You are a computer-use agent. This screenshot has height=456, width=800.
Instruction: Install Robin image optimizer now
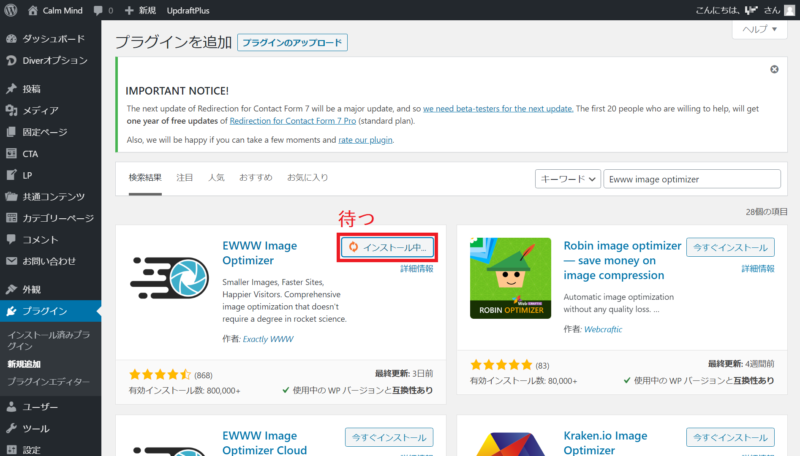[730, 247]
